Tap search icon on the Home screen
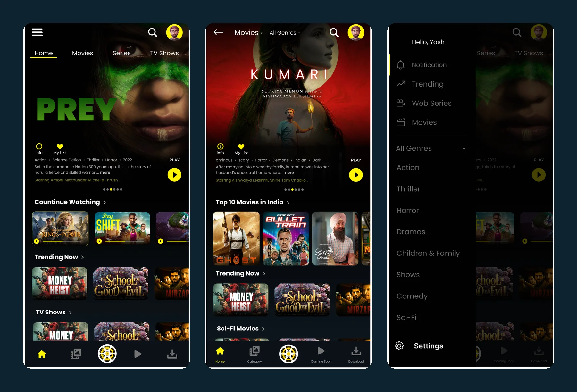This screenshot has height=392, width=577. 153,32
